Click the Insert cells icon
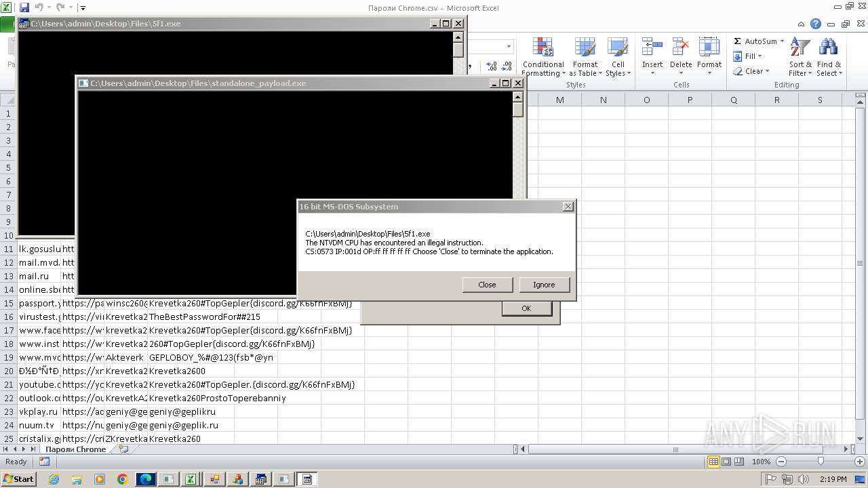 [652, 47]
